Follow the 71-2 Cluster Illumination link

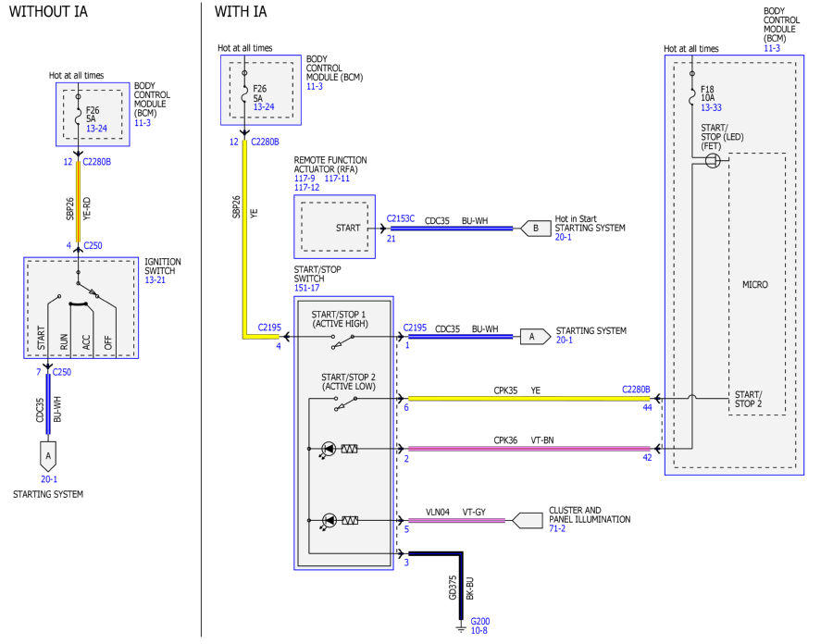point(557,528)
